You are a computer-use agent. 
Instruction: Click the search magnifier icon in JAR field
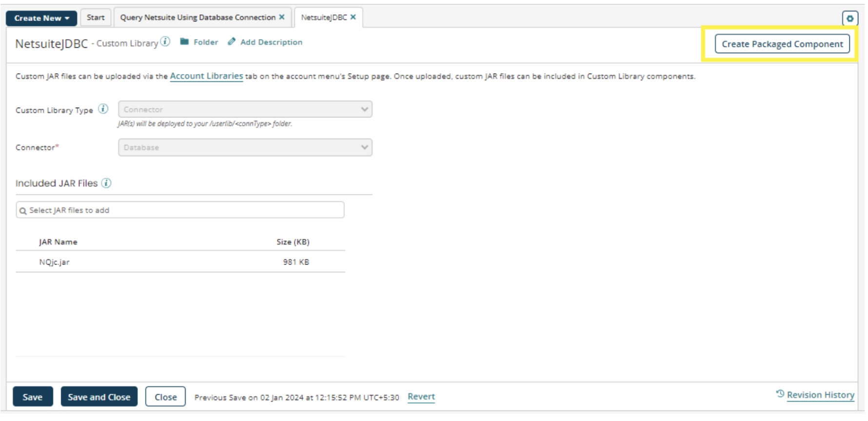tap(23, 210)
